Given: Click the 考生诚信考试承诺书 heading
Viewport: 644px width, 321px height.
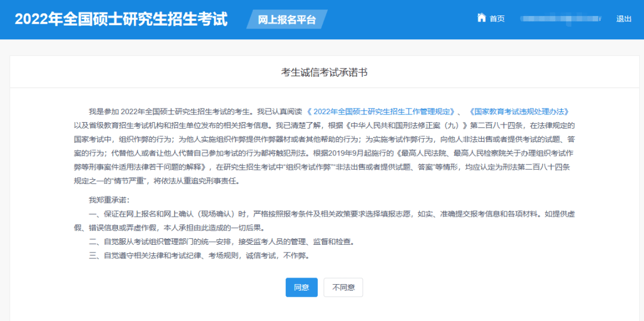Looking at the screenshot, I should pyautogui.click(x=324, y=73).
